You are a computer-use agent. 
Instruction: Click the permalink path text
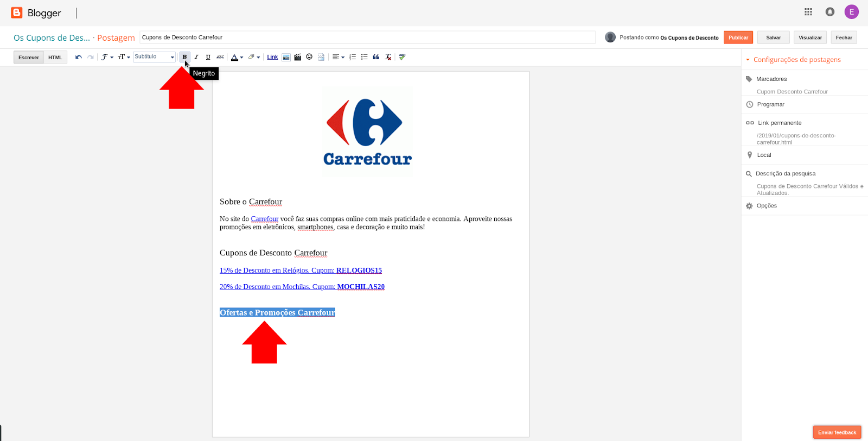[x=796, y=139]
